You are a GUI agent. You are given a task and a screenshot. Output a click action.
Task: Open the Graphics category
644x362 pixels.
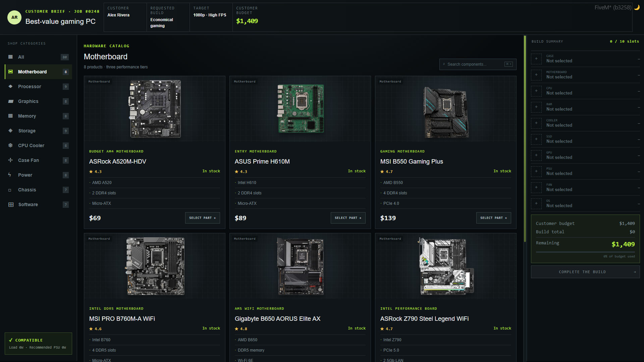pos(38,101)
